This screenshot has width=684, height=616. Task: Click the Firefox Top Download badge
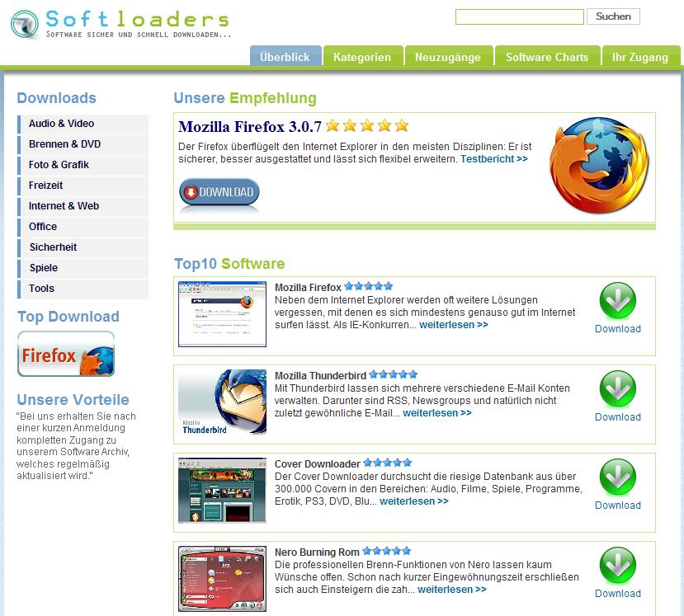pos(66,354)
